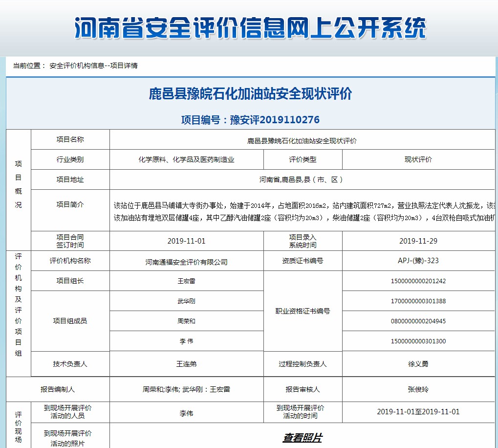Click the 项目组成员 label cell
The height and width of the screenshot is (448, 498).
(70, 321)
